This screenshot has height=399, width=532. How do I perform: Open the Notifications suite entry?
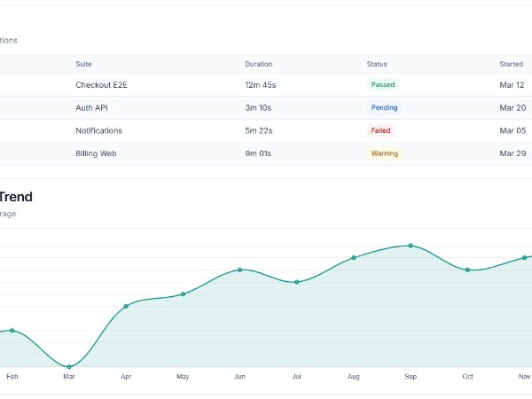(98, 130)
